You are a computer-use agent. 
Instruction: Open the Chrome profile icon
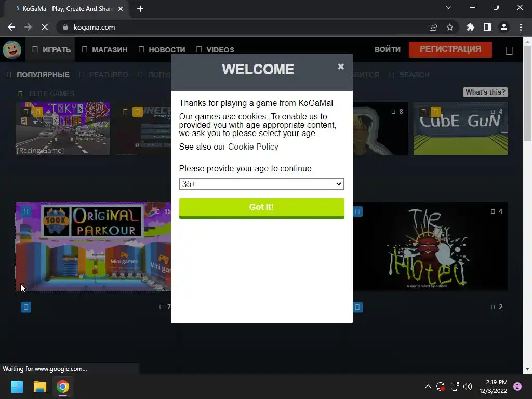click(x=504, y=27)
